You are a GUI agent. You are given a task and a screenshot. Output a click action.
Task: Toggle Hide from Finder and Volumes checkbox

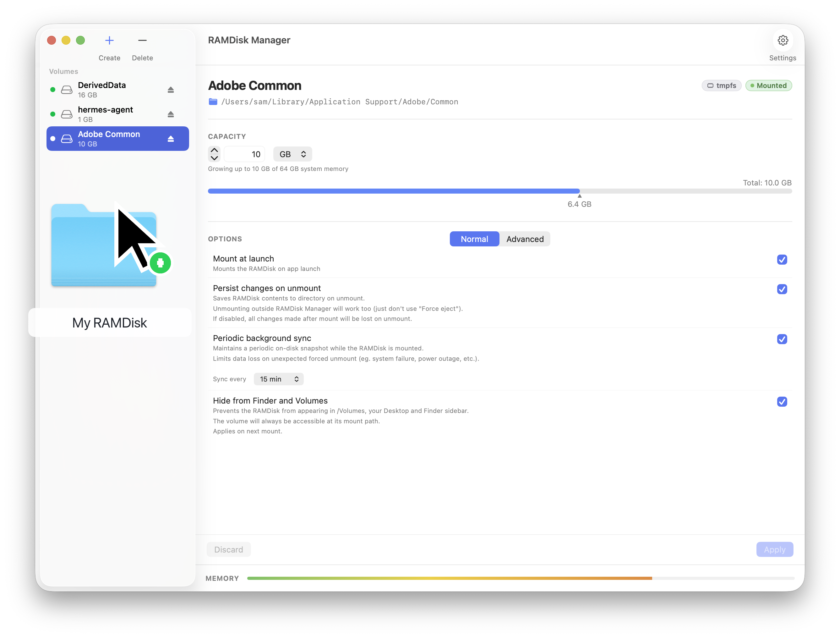pos(782,402)
